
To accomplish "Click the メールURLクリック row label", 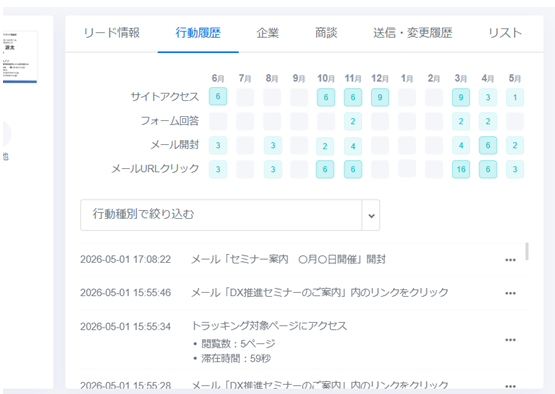I will [155, 169].
